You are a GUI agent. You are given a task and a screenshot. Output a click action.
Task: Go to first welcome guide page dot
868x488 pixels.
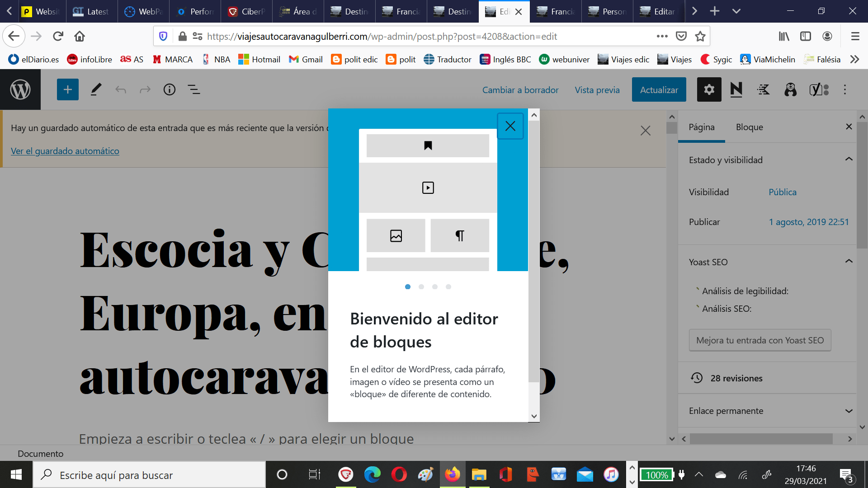click(x=408, y=286)
